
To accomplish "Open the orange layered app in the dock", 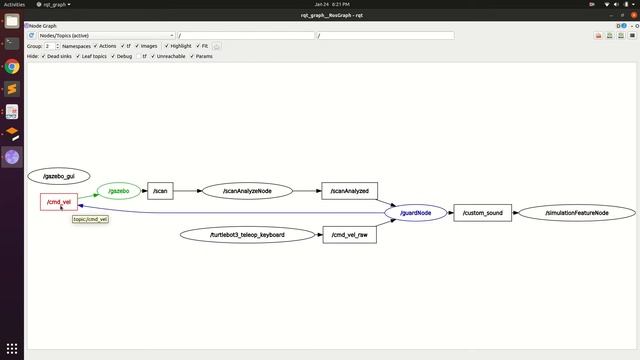I will tap(12, 134).
